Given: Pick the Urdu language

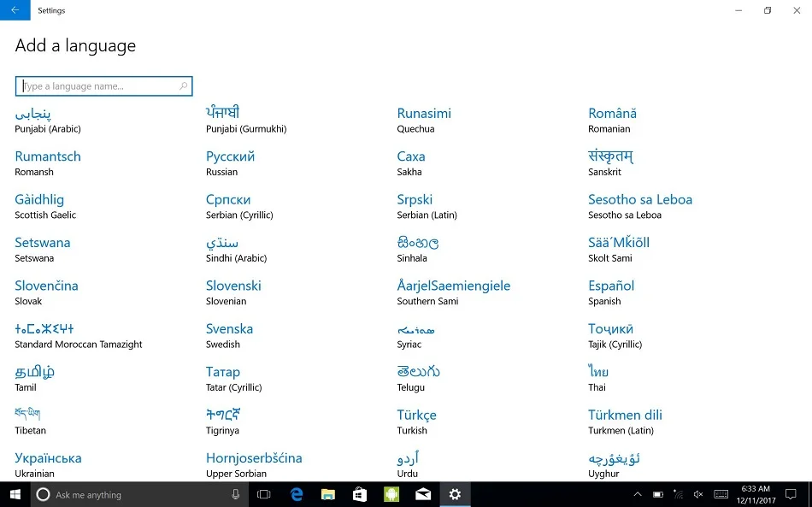Looking at the screenshot, I should 408,464.
